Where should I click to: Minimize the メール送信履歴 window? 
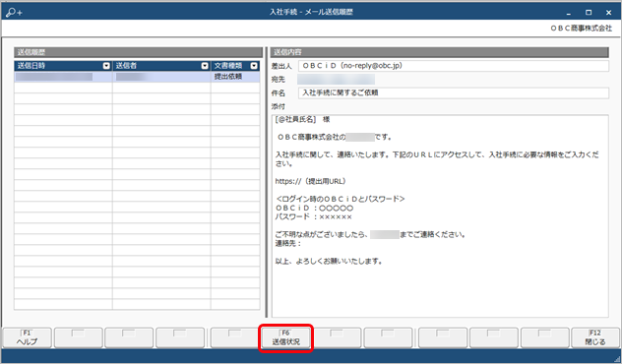(569, 13)
